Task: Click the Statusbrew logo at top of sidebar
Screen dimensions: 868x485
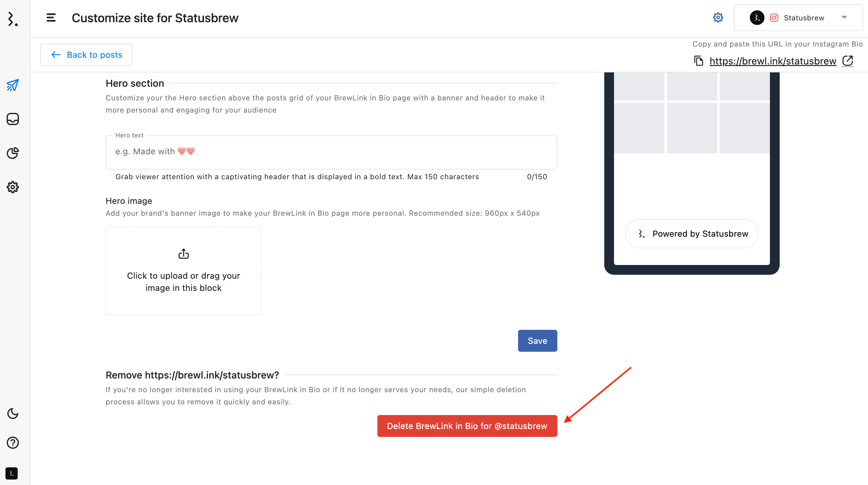Action: 13,19
